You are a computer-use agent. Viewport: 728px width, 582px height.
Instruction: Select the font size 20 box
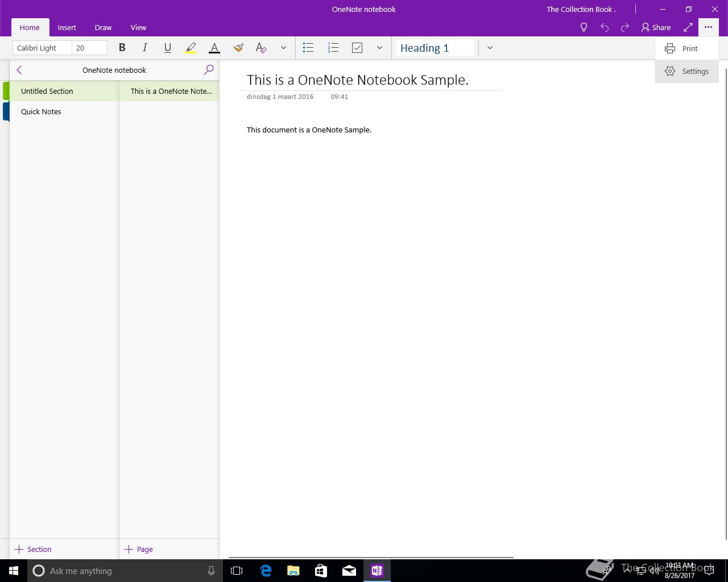coord(90,48)
